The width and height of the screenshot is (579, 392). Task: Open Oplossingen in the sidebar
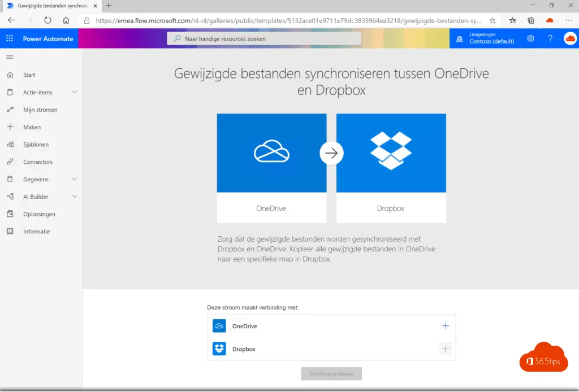[39, 214]
